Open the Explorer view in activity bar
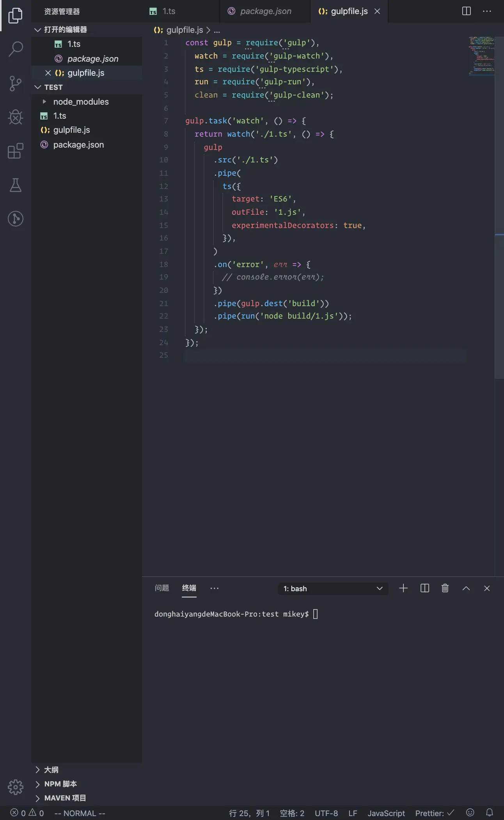 (16, 16)
